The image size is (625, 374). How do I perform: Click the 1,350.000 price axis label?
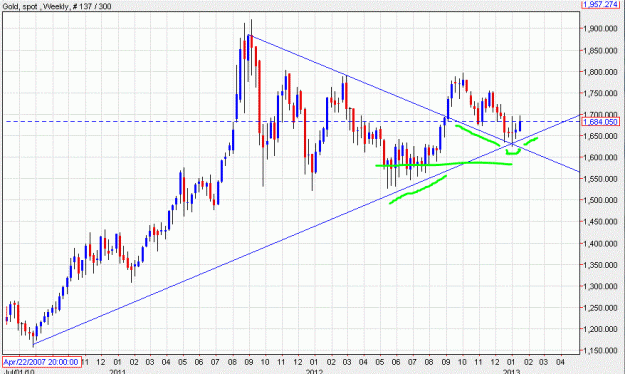[x=601, y=265]
